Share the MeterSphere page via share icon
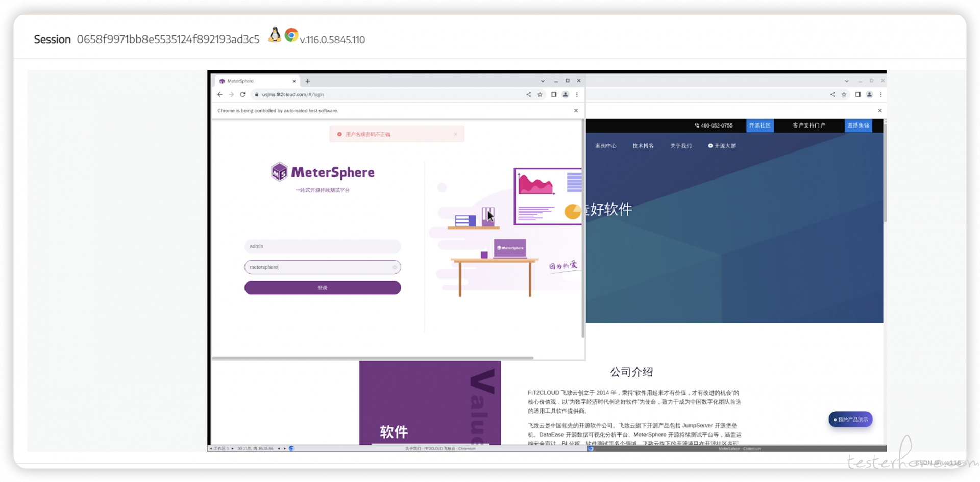 point(528,94)
